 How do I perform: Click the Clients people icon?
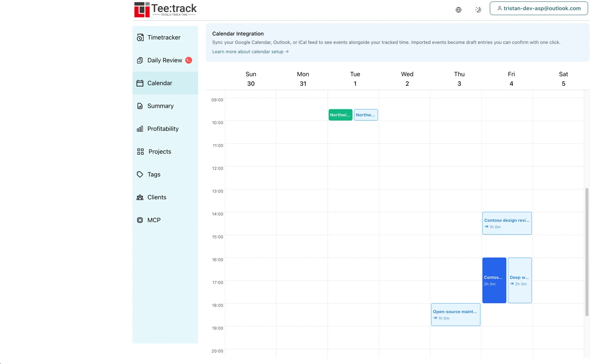(140, 197)
